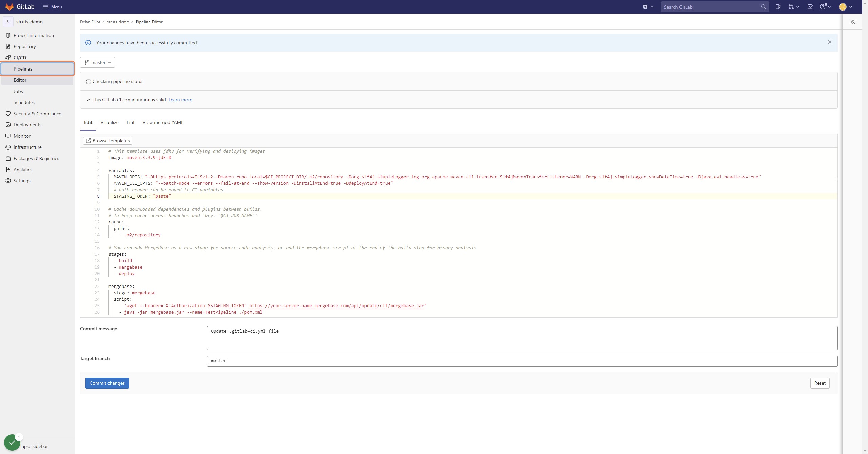868x454 pixels.
Task: Open Infrastructure section
Action: (x=37, y=147)
